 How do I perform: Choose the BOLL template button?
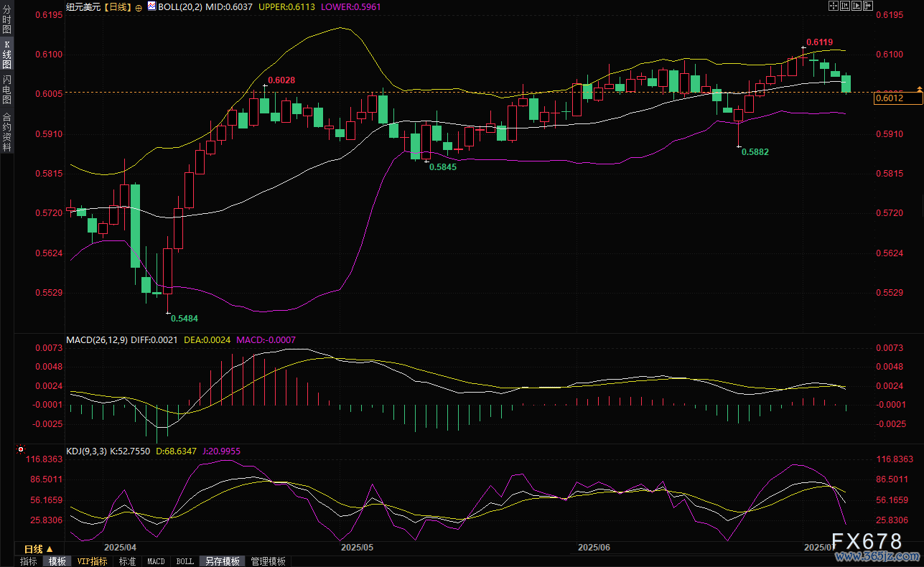185,561
